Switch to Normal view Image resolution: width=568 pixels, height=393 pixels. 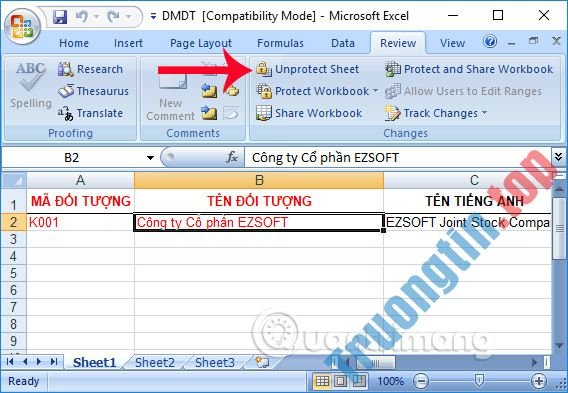click(322, 381)
